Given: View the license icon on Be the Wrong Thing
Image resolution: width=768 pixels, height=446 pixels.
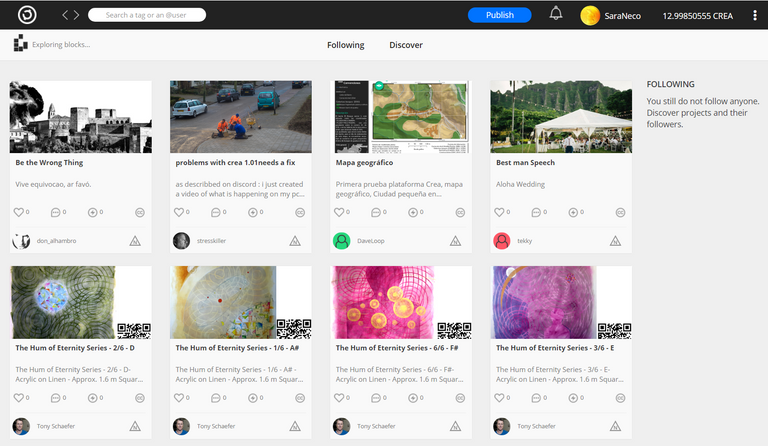Looking at the screenshot, I should tap(140, 212).
